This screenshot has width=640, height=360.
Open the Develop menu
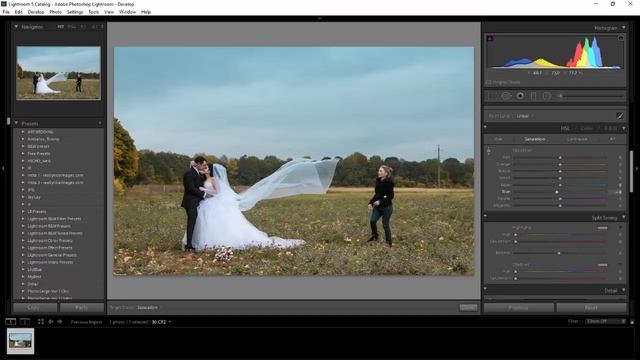pyautogui.click(x=36, y=12)
